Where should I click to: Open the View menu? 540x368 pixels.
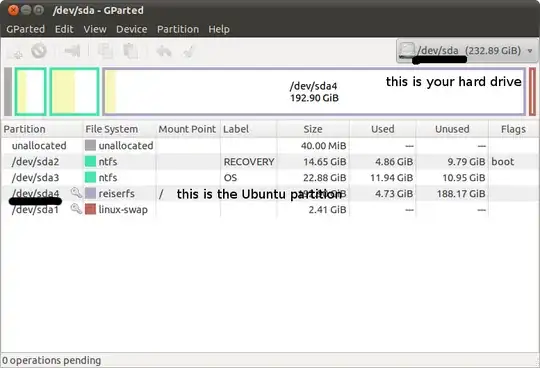(x=95, y=29)
